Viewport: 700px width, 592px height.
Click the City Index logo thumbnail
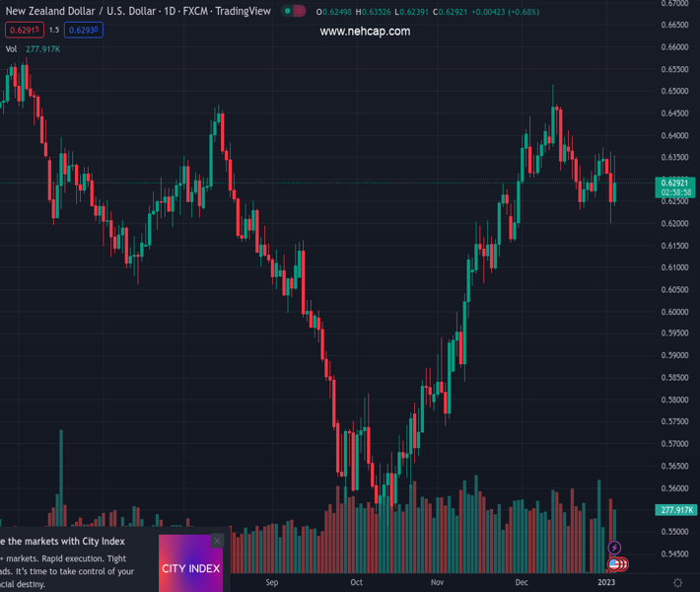[x=190, y=566]
